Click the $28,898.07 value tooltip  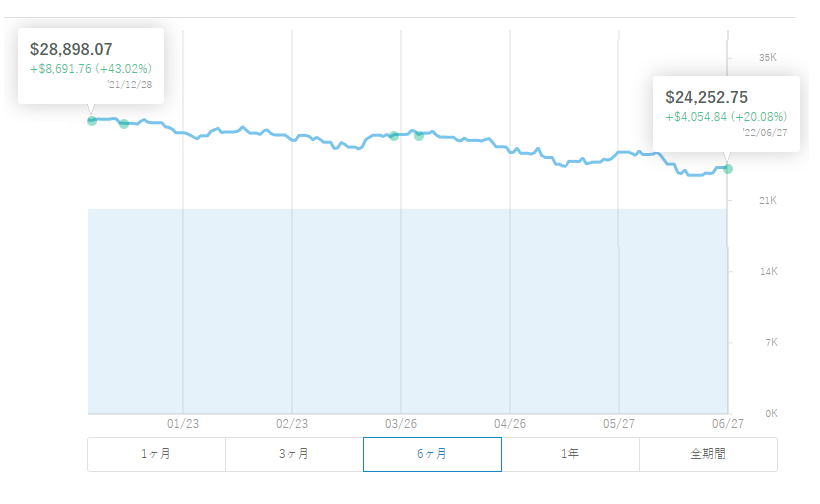coord(91,66)
